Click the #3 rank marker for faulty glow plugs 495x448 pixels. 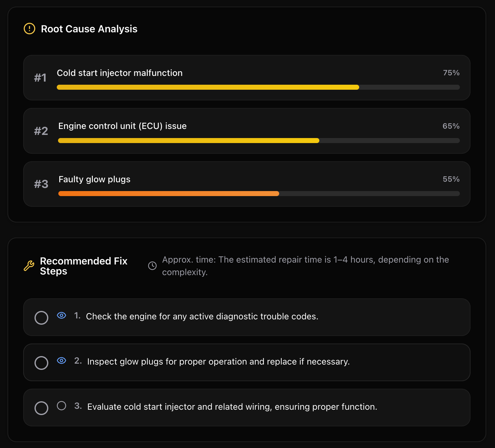tap(41, 184)
